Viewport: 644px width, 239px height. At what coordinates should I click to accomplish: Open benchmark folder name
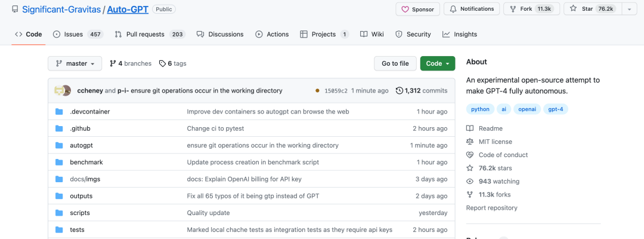coord(86,162)
